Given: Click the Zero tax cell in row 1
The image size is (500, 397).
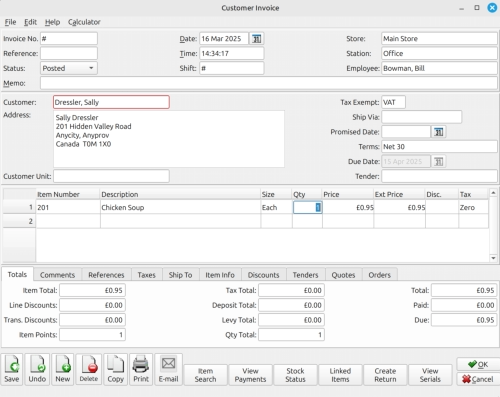Looking at the screenshot, I should (x=473, y=207).
